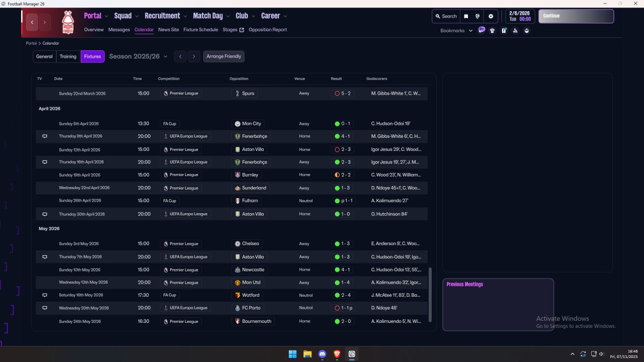Click the green win indicator for Man City result
The image size is (644, 362).
(x=337, y=124)
